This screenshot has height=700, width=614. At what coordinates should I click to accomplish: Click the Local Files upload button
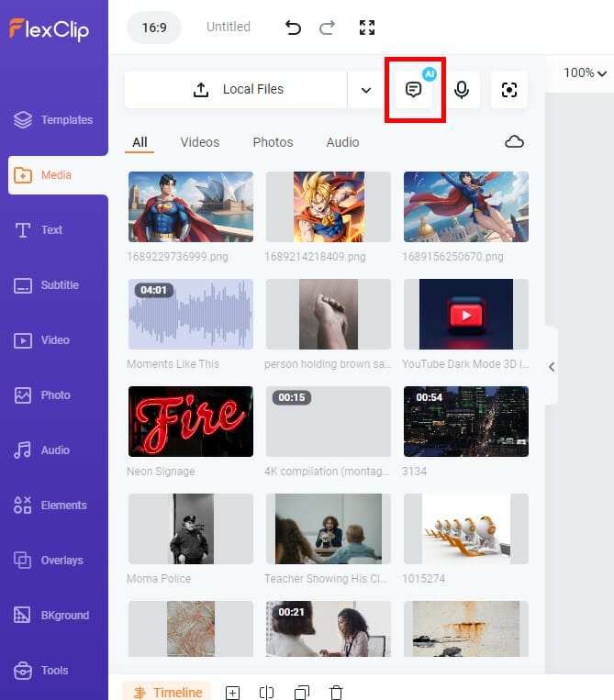pos(236,90)
